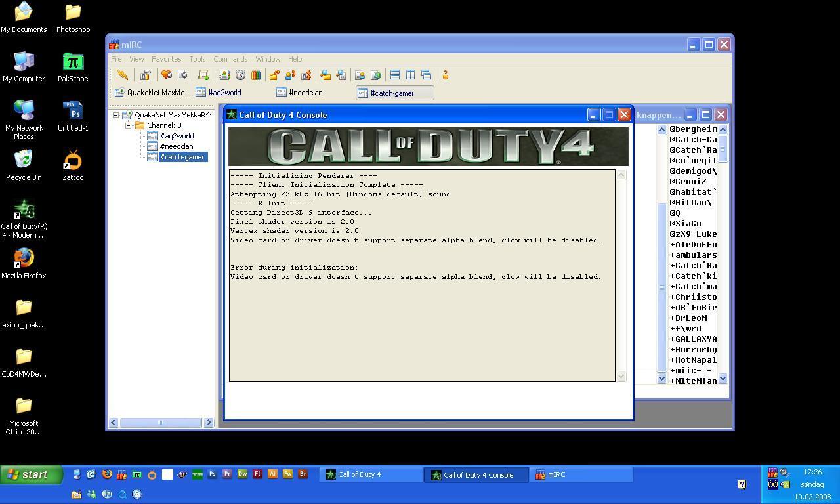Open mIRC Channels List toolbar icon
The height and width of the screenshot is (504, 840).
[182, 75]
